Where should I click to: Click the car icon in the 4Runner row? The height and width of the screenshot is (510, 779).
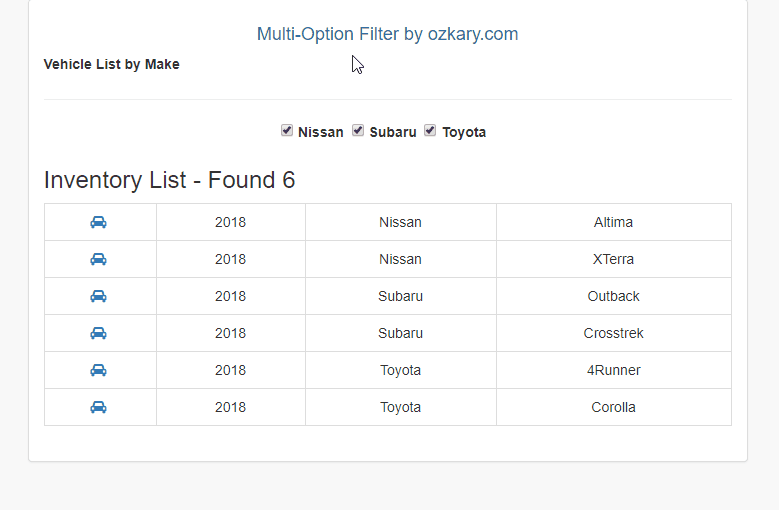(98, 370)
